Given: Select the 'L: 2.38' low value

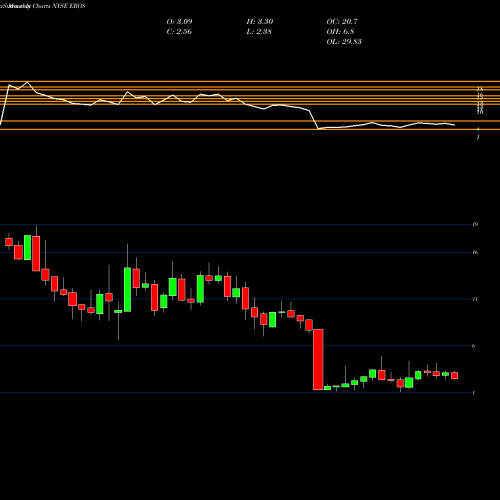Looking at the screenshot, I should pos(259,32).
